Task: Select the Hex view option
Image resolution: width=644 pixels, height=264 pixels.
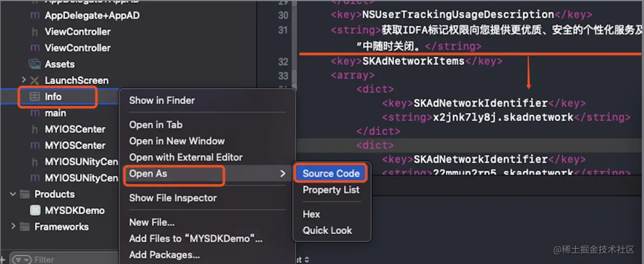Action: (311, 214)
